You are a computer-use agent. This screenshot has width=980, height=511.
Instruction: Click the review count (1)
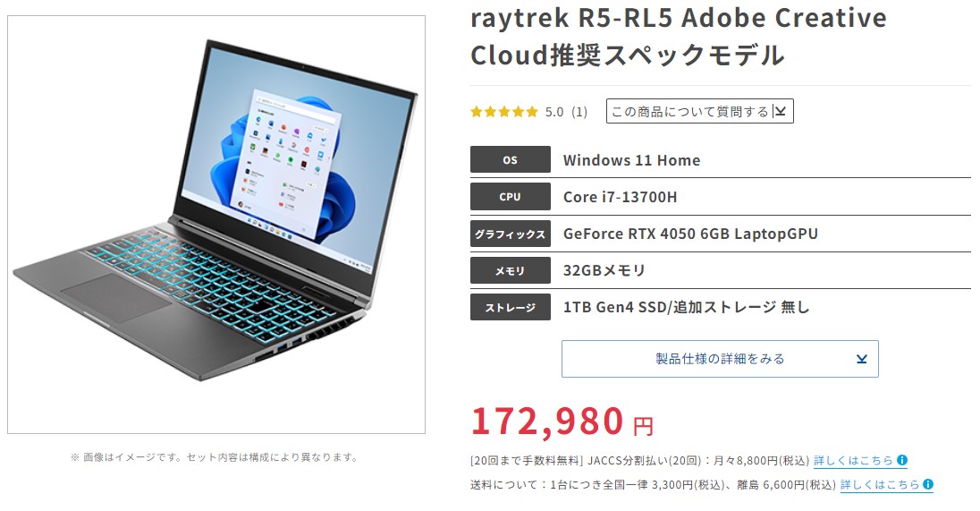click(x=579, y=112)
